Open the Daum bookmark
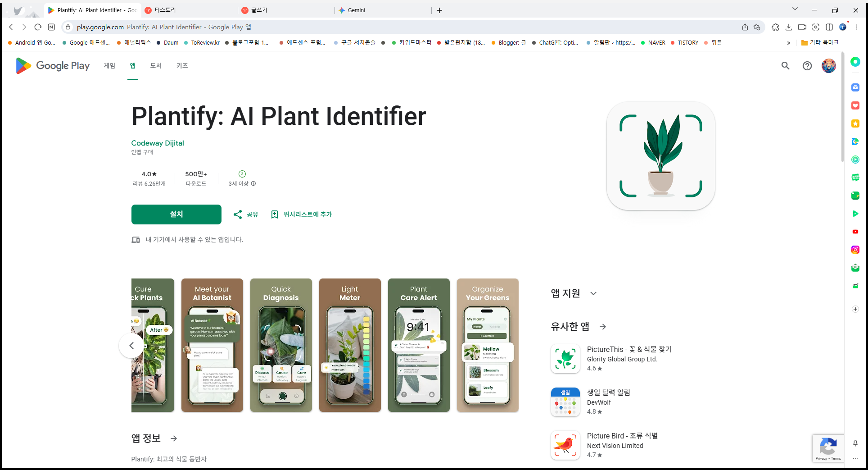 click(167, 43)
